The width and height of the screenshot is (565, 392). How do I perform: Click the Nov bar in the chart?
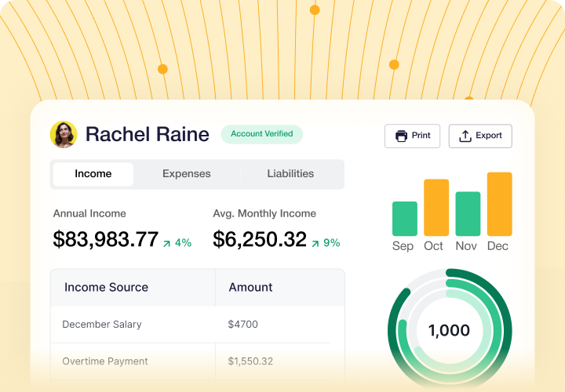pos(468,213)
